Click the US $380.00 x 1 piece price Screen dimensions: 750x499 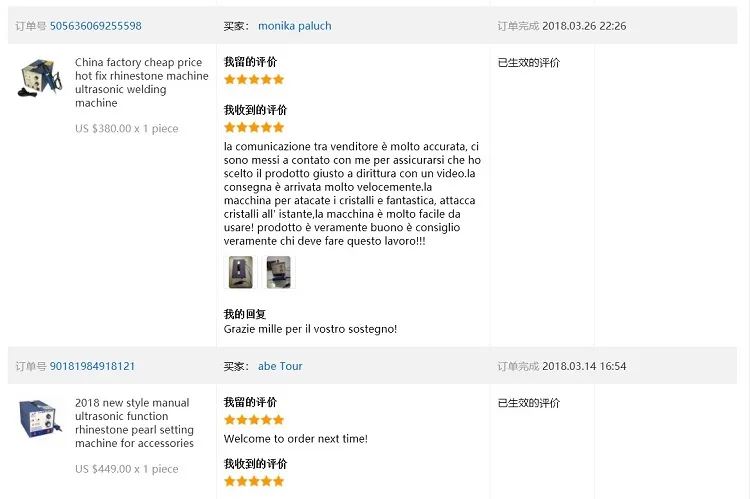127,129
